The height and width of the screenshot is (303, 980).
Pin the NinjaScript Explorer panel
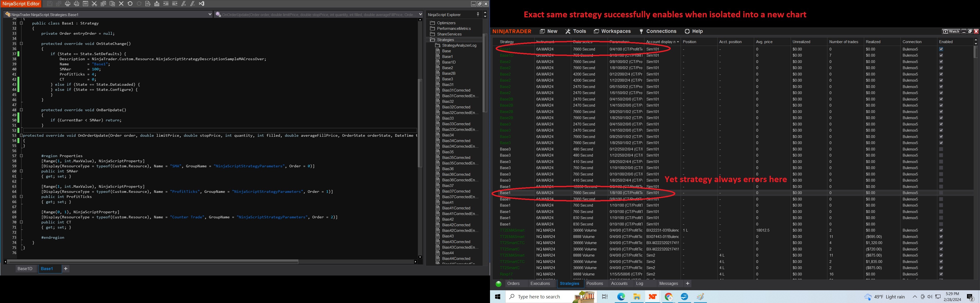[x=478, y=14]
